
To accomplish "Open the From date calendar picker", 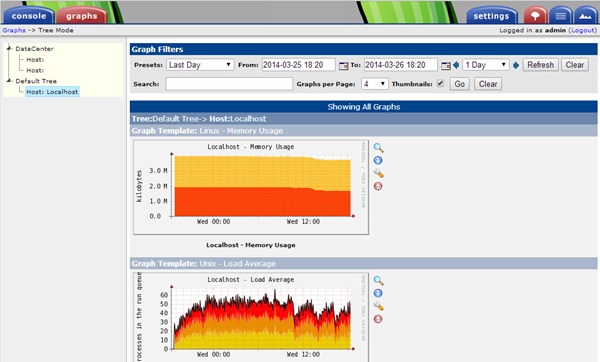I will (343, 65).
